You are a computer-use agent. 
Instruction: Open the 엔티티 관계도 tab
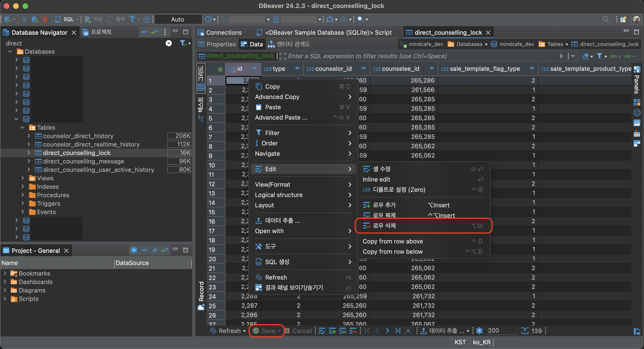(x=289, y=44)
